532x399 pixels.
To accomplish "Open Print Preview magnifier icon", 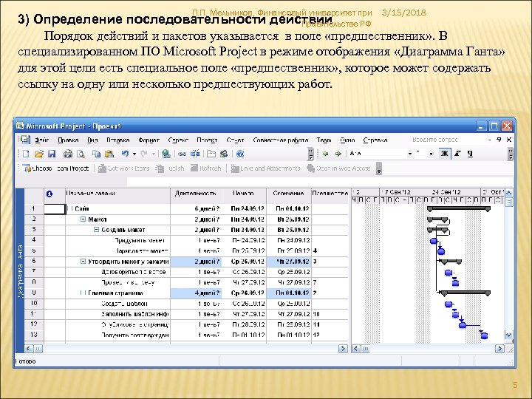I will tap(81, 154).
